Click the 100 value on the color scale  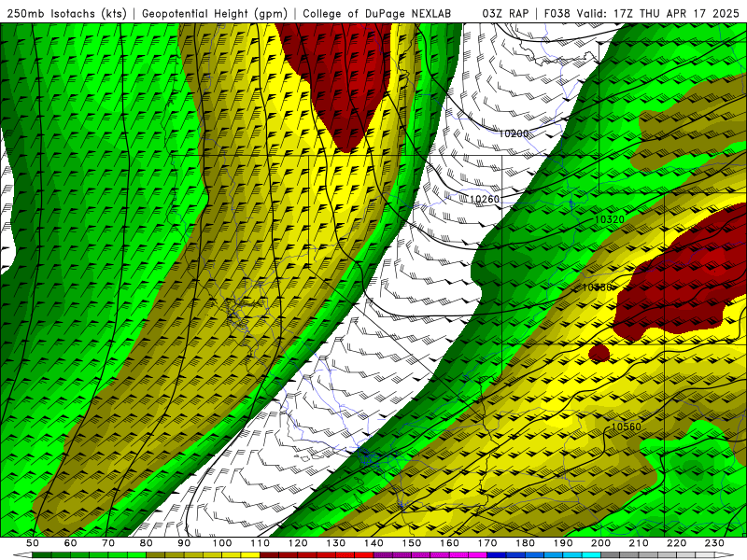[x=222, y=543]
